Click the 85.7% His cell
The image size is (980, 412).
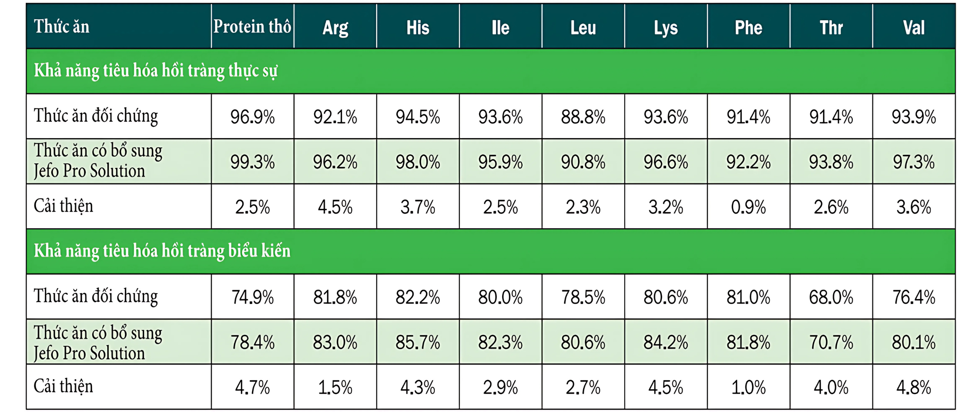418,342
